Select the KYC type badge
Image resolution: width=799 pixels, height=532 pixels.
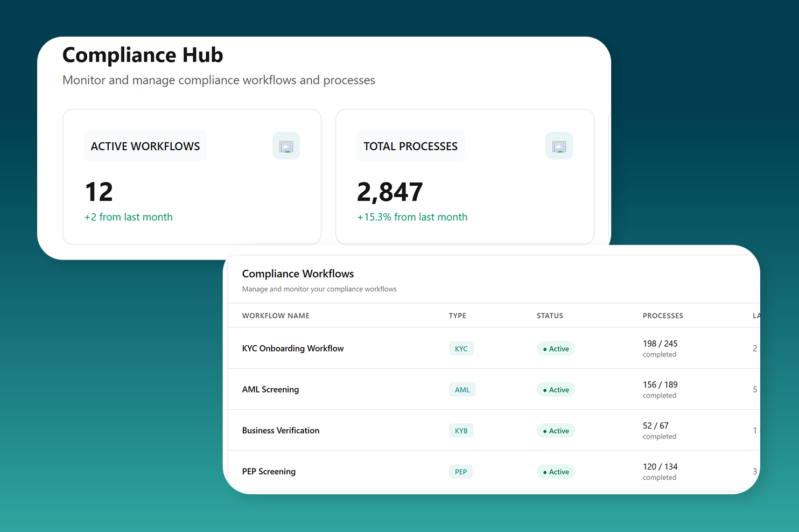coord(461,348)
